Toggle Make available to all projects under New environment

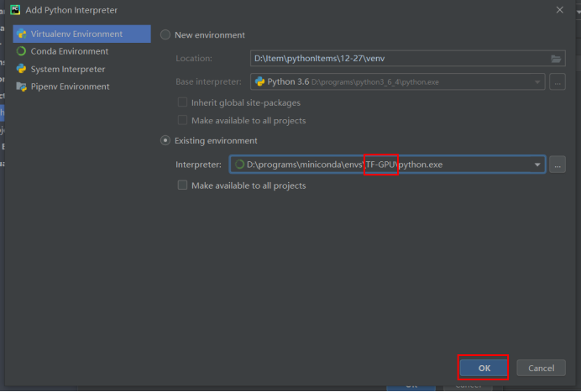pyautogui.click(x=183, y=120)
